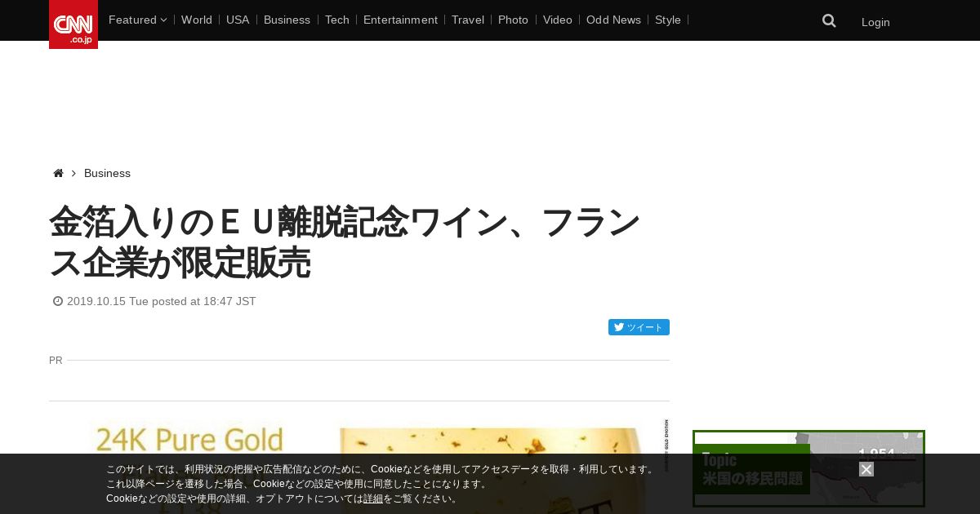Share article with Tweet button
This screenshot has height=514, width=980.
click(639, 327)
